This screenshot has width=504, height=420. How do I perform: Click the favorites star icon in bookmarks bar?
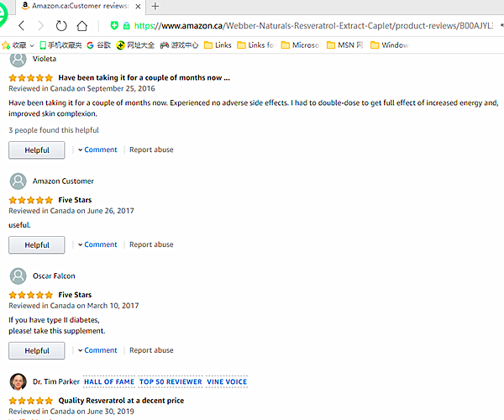pos(7,45)
